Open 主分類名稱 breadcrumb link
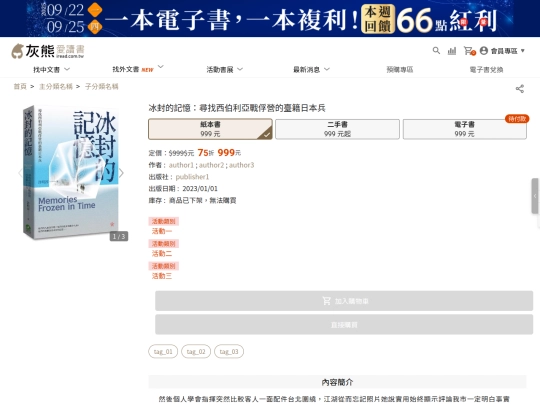The height and width of the screenshot is (405, 540). (56, 86)
